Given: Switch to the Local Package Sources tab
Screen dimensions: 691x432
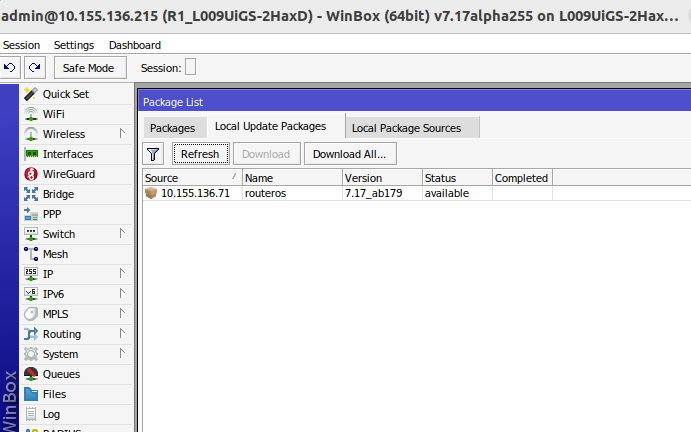Looking at the screenshot, I should click(x=406, y=128).
